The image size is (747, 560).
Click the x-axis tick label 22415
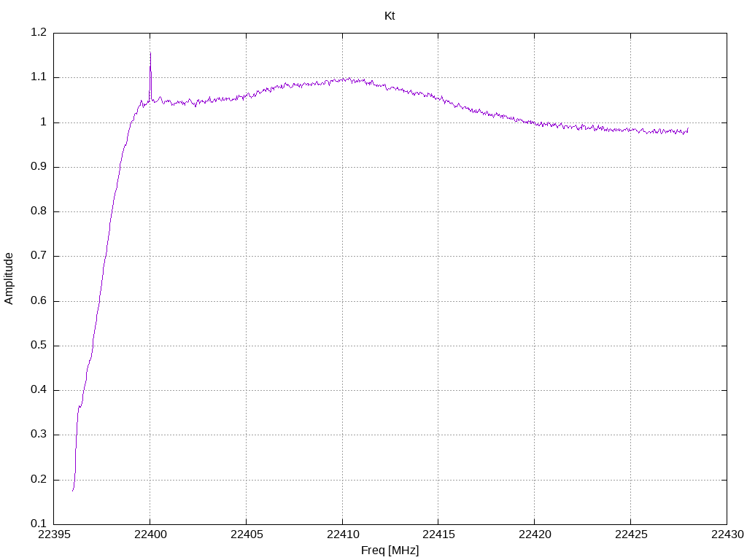tap(438, 534)
